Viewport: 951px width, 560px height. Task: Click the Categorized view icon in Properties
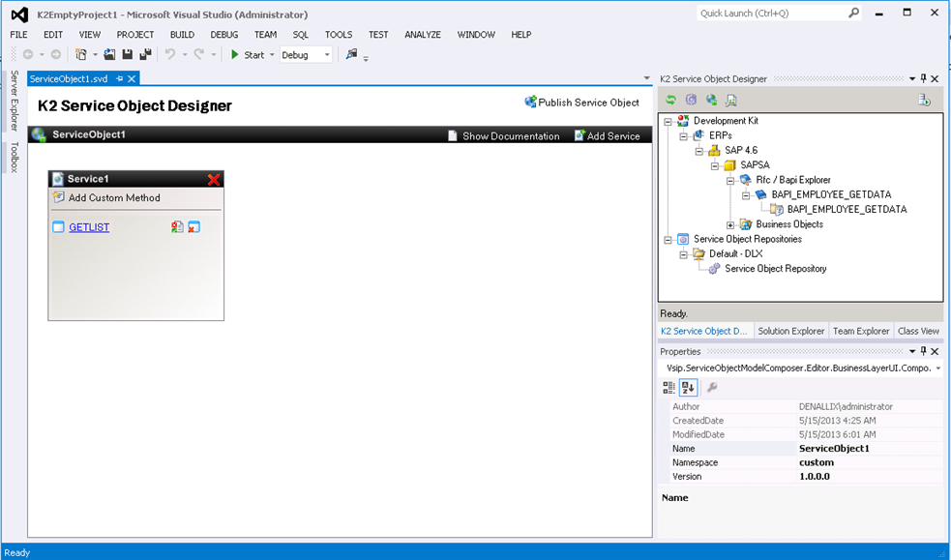(x=669, y=387)
